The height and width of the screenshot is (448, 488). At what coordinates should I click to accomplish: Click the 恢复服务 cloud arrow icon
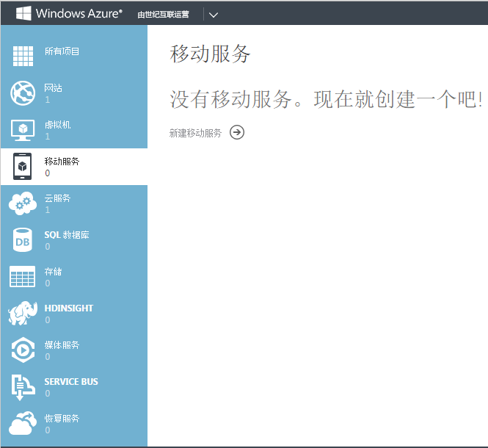(x=23, y=423)
